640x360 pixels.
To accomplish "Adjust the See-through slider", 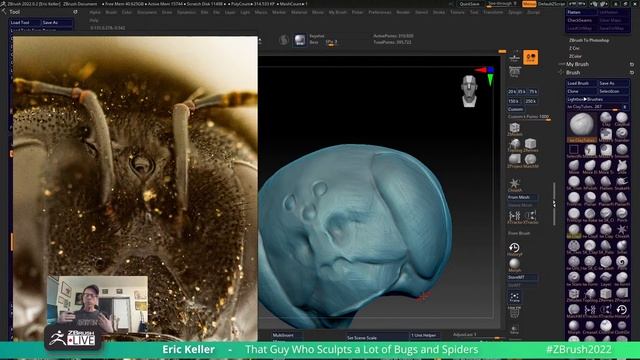I will 502,4.
